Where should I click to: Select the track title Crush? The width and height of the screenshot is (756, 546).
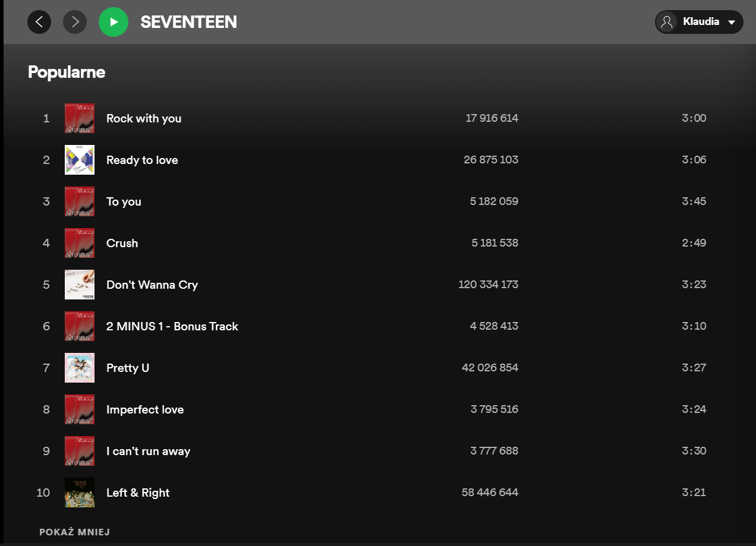[x=122, y=243]
